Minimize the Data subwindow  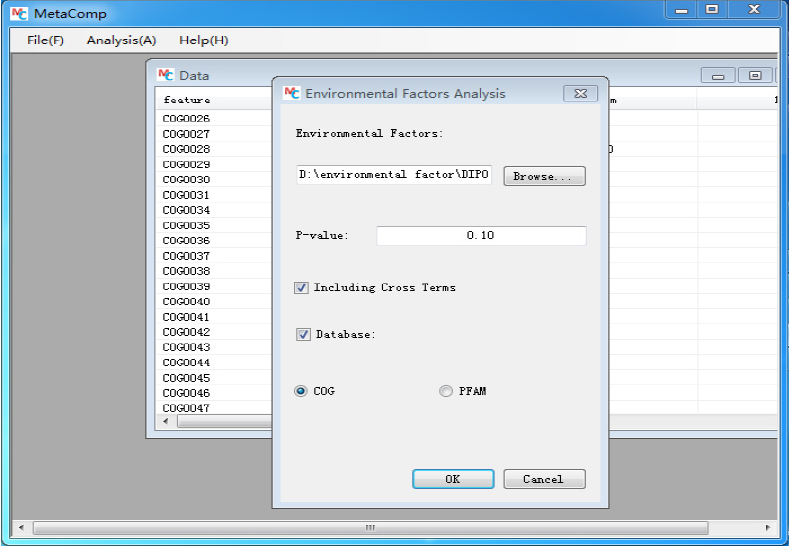(x=718, y=75)
